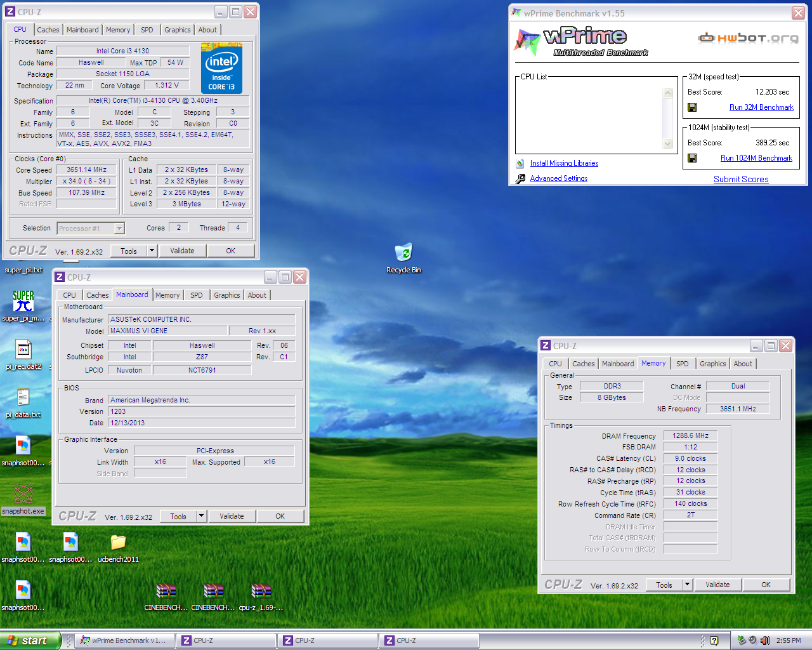Open the Start menu

pos(30,640)
